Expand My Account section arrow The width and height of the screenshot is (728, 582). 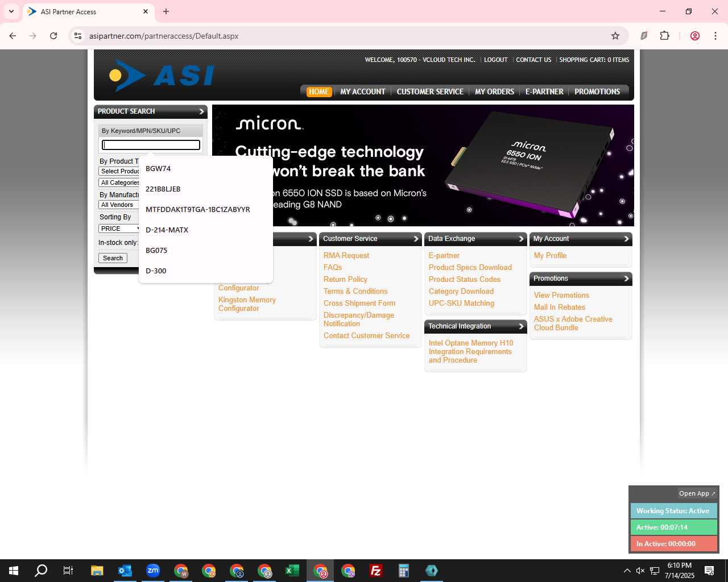[626, 239]
